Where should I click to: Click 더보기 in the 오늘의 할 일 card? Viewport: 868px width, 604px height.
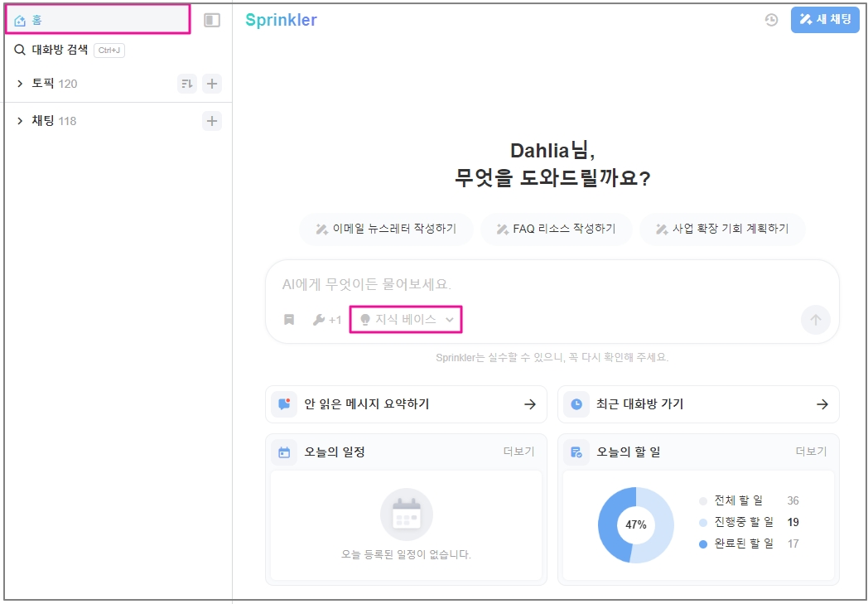tap(811, 452)
